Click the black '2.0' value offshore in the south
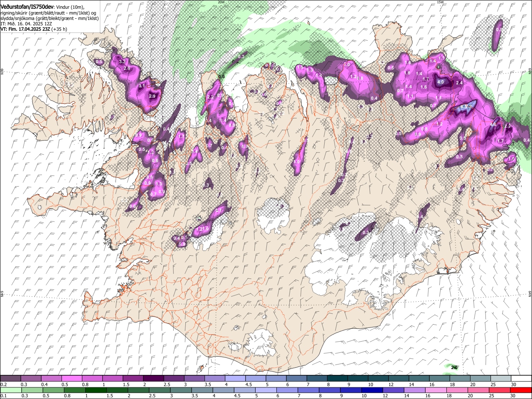This screenshot has height=399, width=532. 454,367
